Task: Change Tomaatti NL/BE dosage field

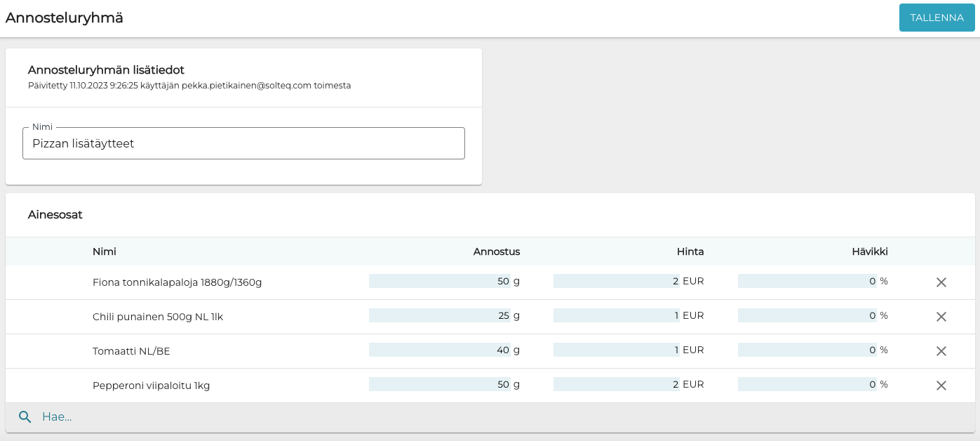Action: 440,350
